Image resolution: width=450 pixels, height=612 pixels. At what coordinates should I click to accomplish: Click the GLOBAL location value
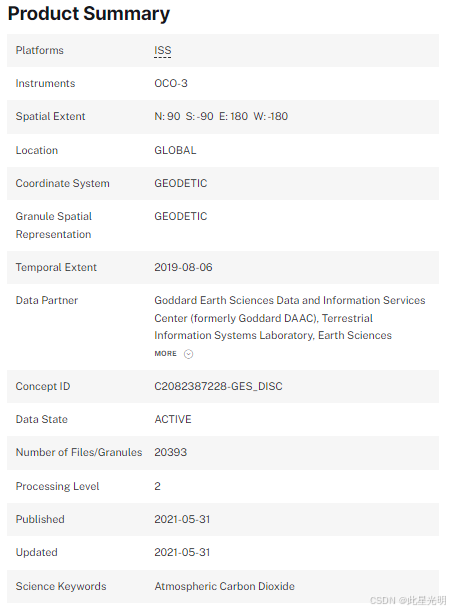click(x=175, y=150)
